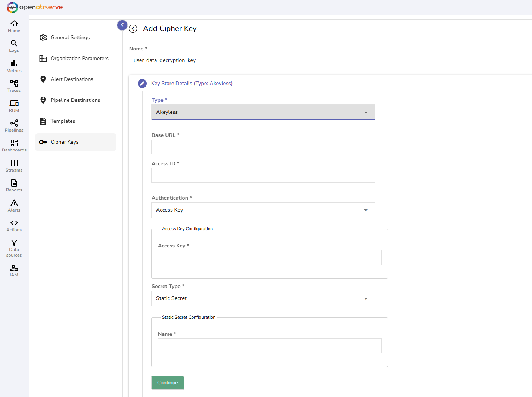The image size is (532, 397).
Task: Click the back arrow beside Add Cipher Key
Action: [x=133, y=29]
